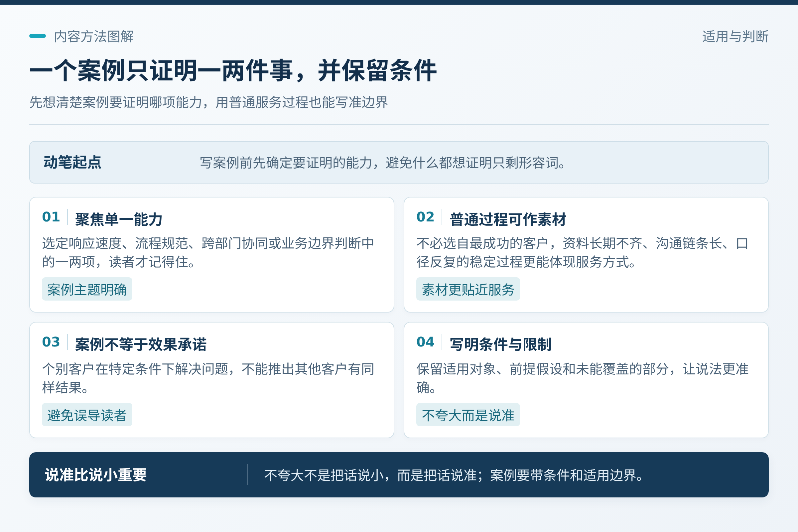The width and height of the screenshot is (798, 532).
Task: Click the header label 内容方法图解
Action: (x=94, y=36)
